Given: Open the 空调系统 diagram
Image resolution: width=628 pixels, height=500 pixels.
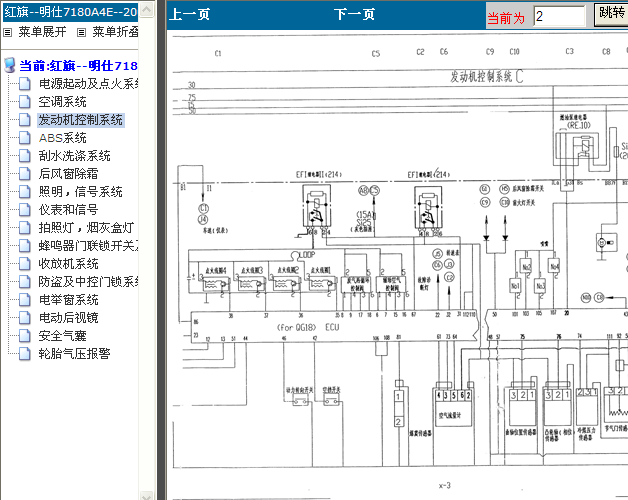Looking at the screenshot, I should coord(62,102).
